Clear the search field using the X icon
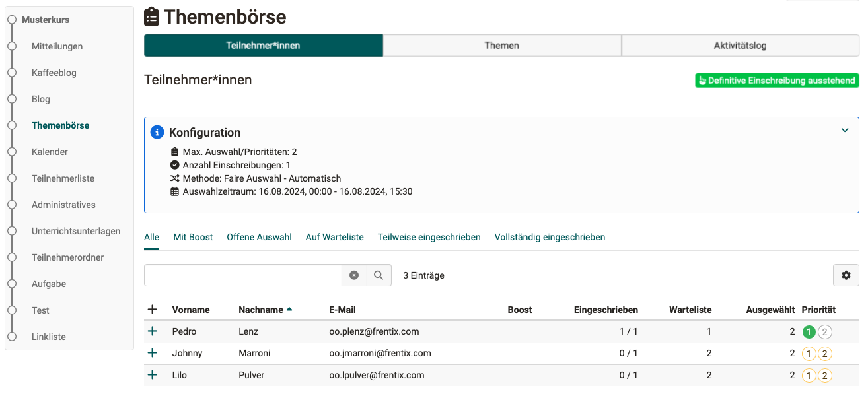Screen dimensions: 868x396 354,275
